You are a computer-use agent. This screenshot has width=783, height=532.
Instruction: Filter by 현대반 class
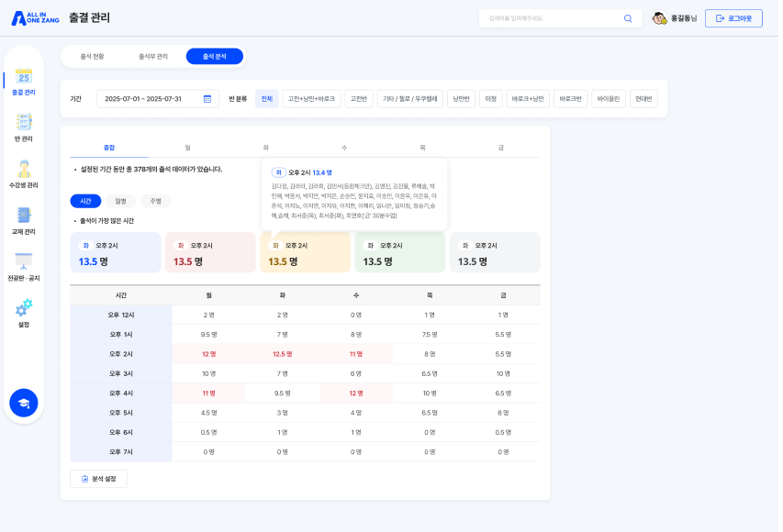point(643,99)
